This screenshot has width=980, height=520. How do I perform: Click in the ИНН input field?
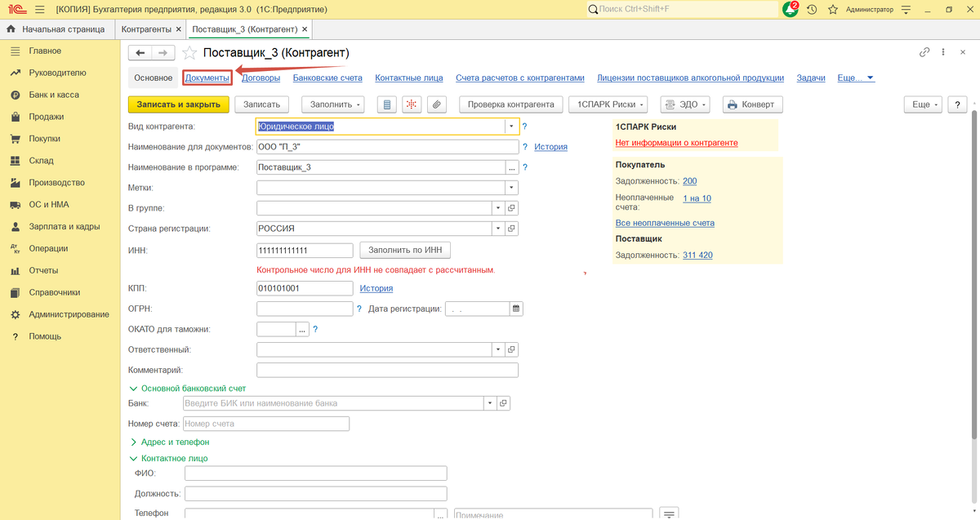click(x=305, y=250)
